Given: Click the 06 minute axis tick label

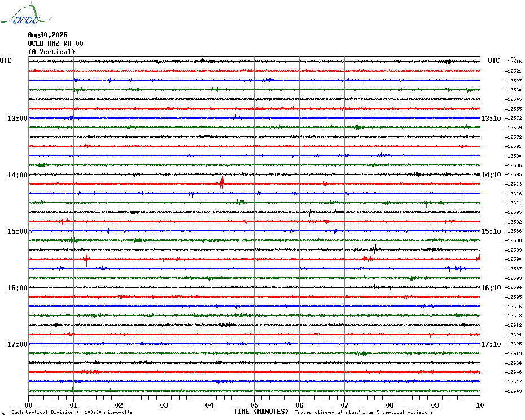Looking at the screenshot, I should point(300,405).
